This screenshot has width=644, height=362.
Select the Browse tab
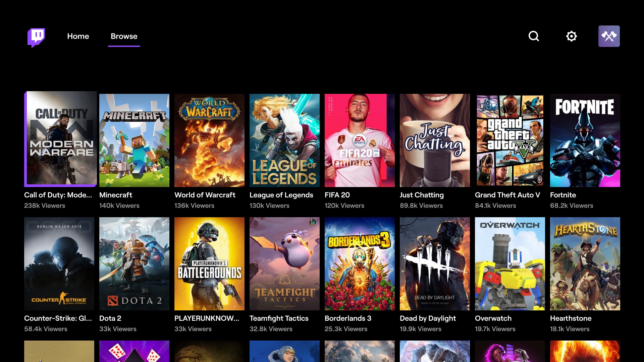[124, 36]
